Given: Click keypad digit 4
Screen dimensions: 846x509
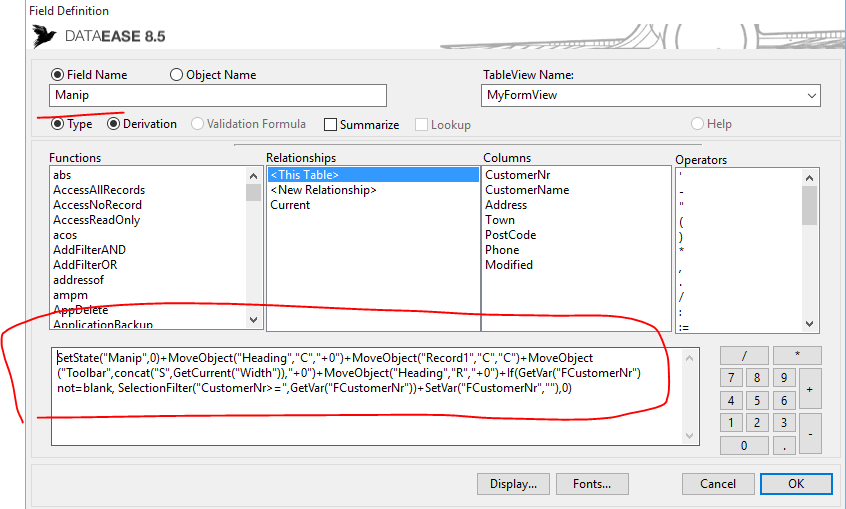Looking at the screenshot, I should (731, 401).
